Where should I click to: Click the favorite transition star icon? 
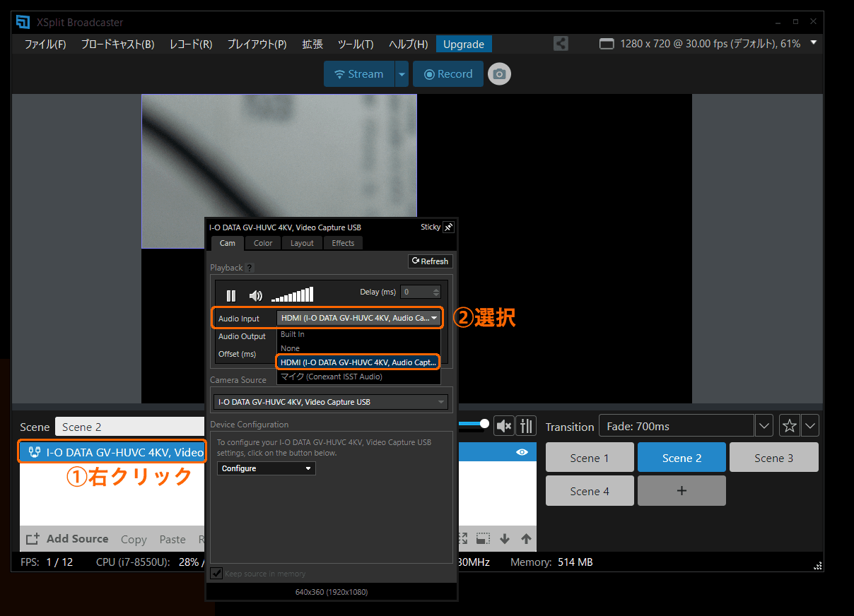tap(789, 426)
